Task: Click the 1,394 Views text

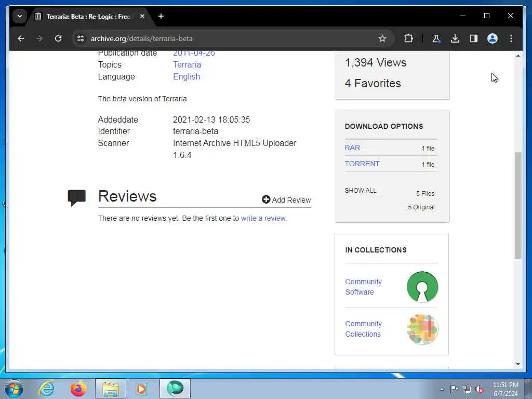Action: (376, 62)
